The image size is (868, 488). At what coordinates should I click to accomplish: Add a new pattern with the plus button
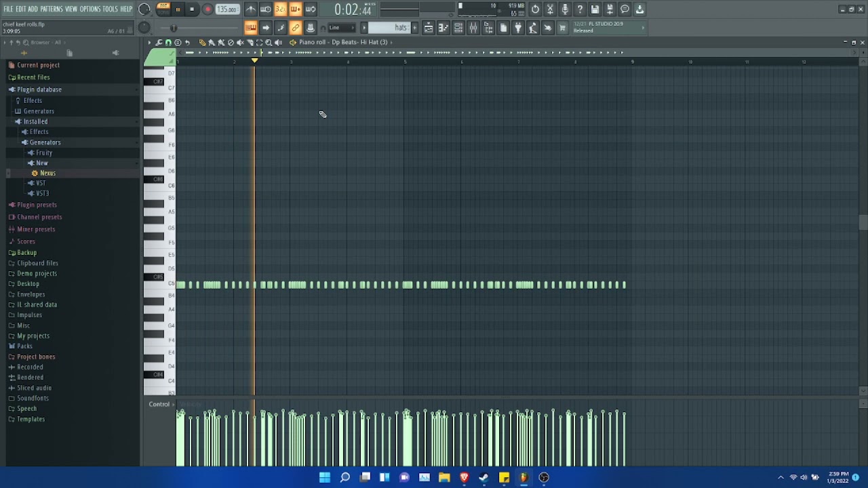click(414, 28)
